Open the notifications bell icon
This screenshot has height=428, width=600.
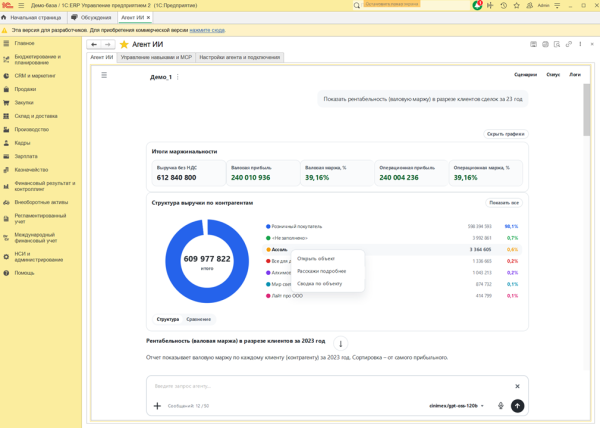click(x=477, y=5)
